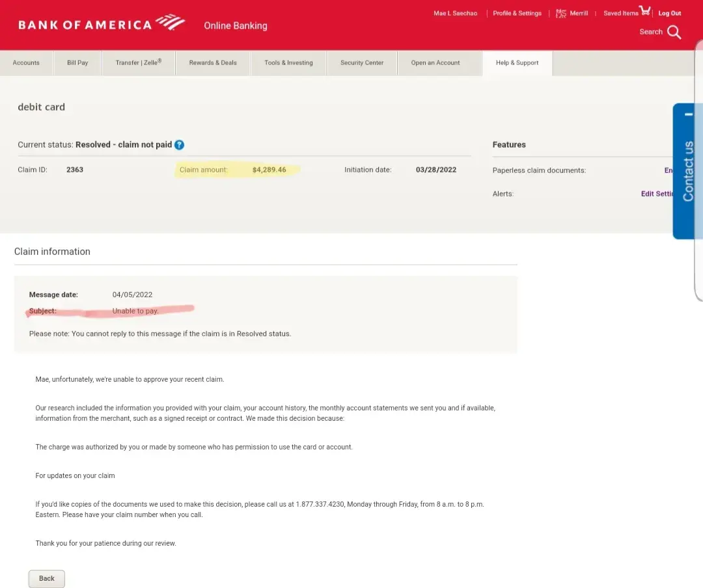Click the 'Claim information' section heading

pyautogui.click(x=52, y=252)
